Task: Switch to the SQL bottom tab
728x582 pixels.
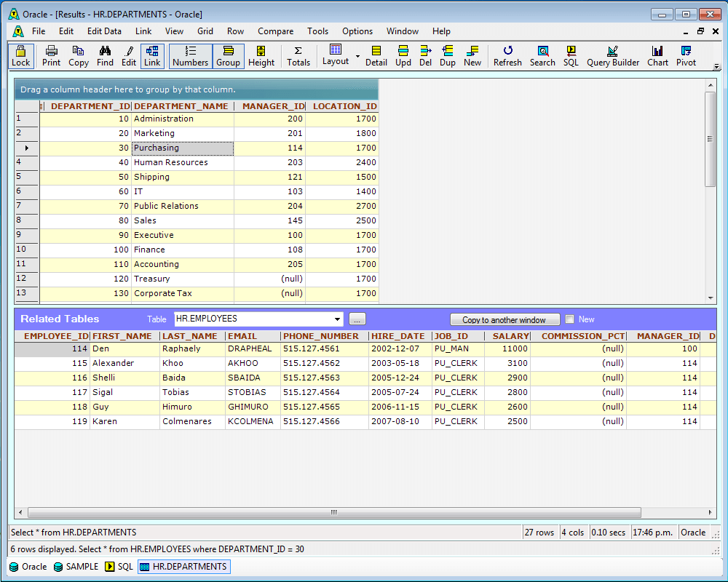Action: (119, 567)
